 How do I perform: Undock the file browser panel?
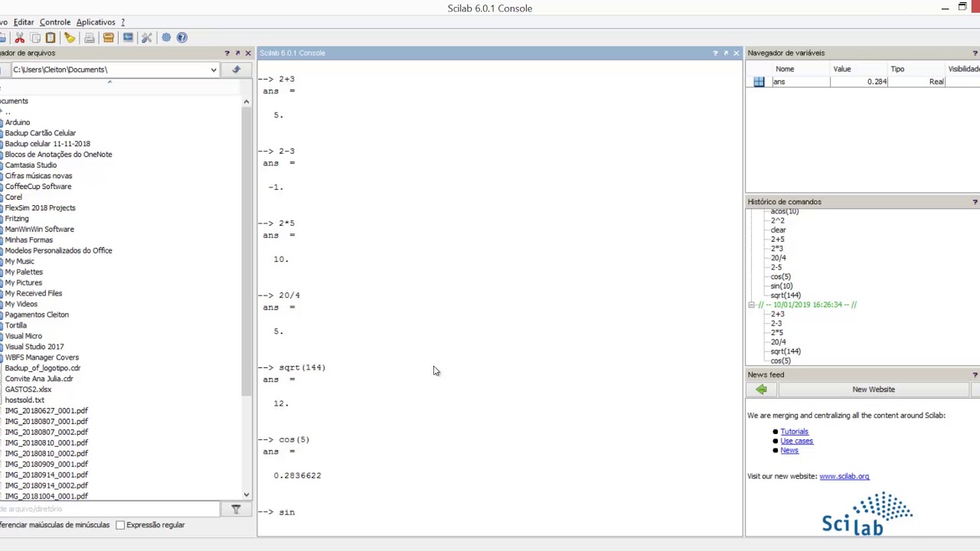coord(237,53)
